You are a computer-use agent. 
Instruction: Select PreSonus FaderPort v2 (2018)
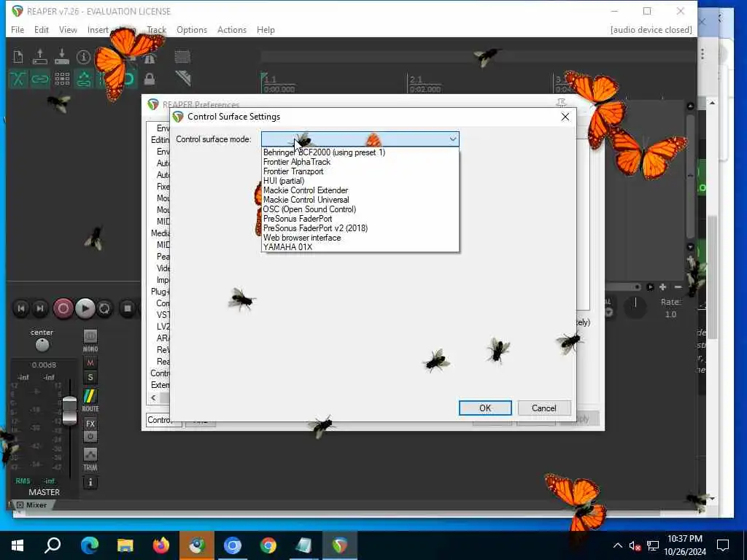tap(360, 228)
